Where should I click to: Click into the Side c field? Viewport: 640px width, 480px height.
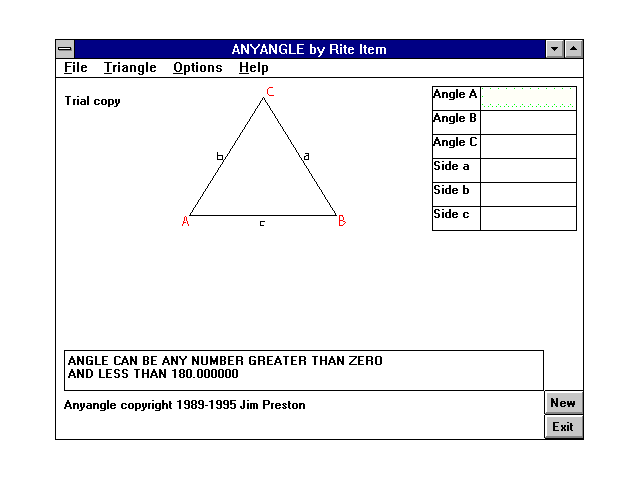click(x=528, y=218)
